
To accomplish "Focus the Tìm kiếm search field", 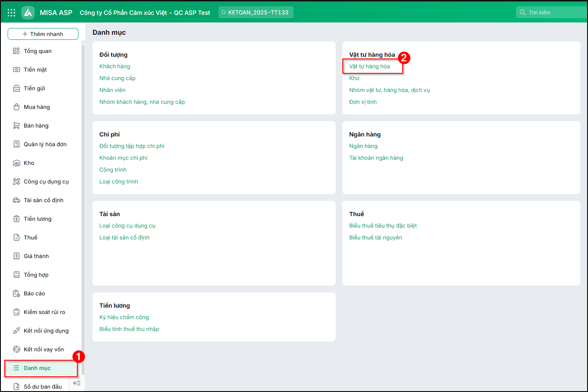I will 552,12.
